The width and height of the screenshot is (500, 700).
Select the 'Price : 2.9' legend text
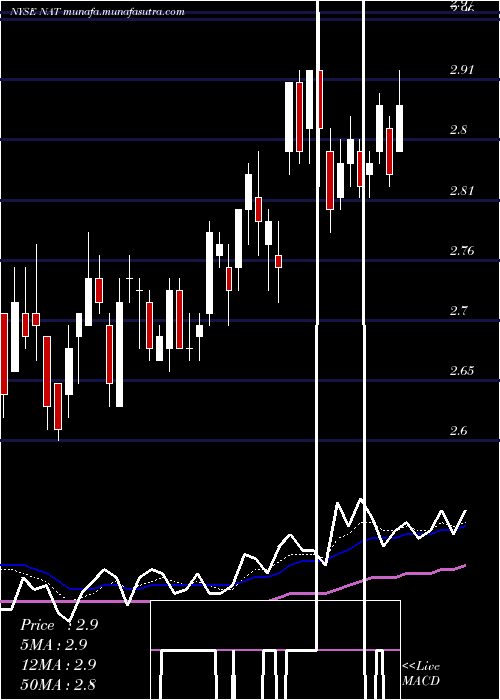pos(59,625)
